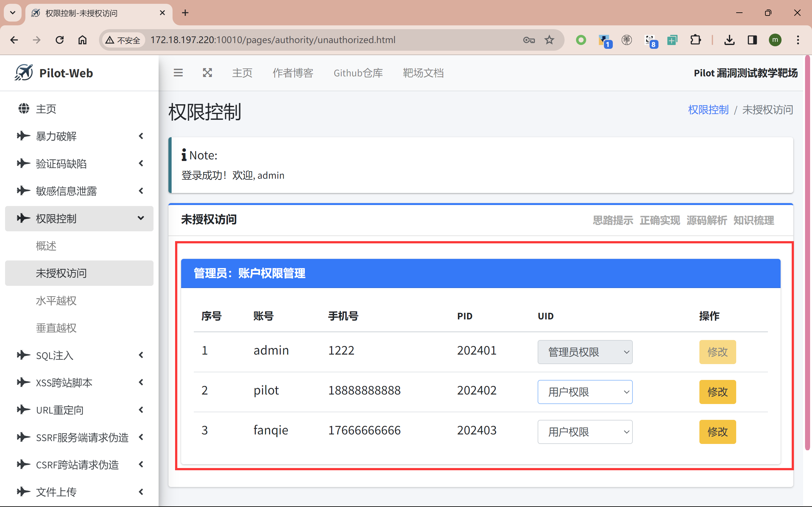Click 修改 button for pilot row

pyautogui.click(x=717, y=392)
